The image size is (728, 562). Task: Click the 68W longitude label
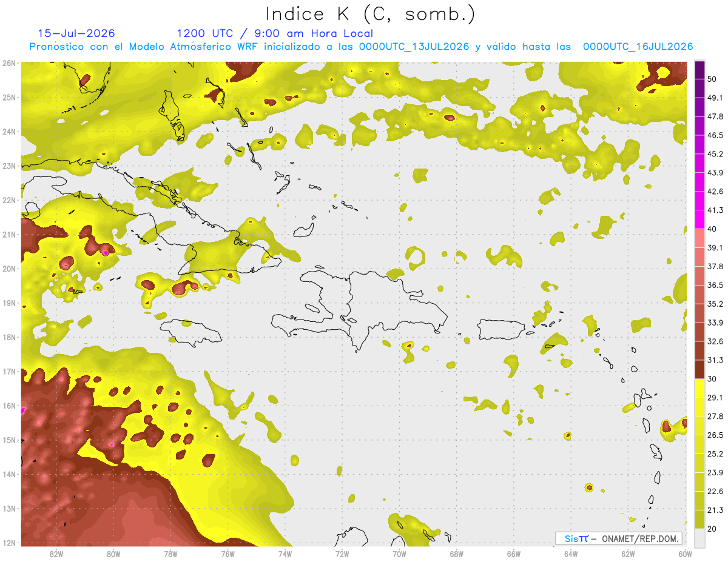point(457,554)
